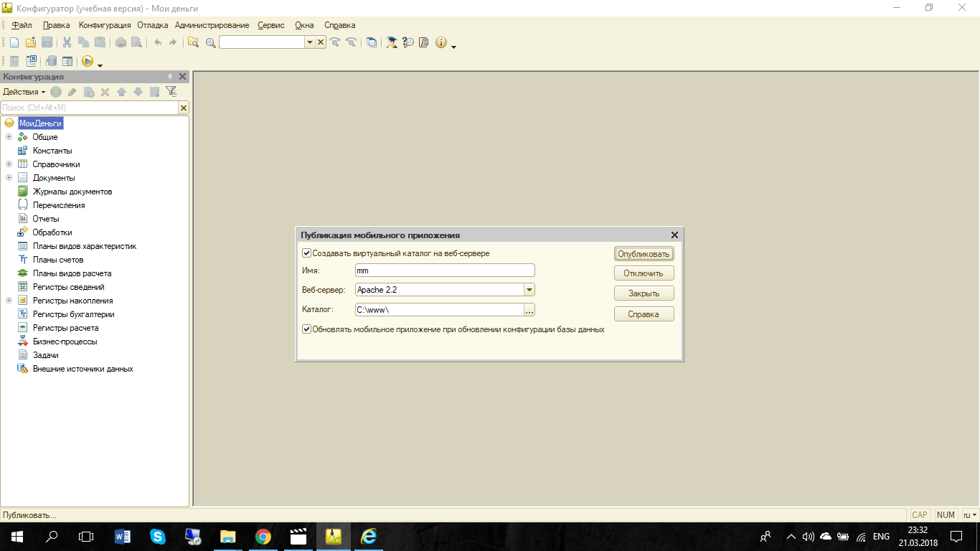Open the Конфигурация menu
Image resolution: width=980 pixels, height=551 pixels.
(105, 25)
